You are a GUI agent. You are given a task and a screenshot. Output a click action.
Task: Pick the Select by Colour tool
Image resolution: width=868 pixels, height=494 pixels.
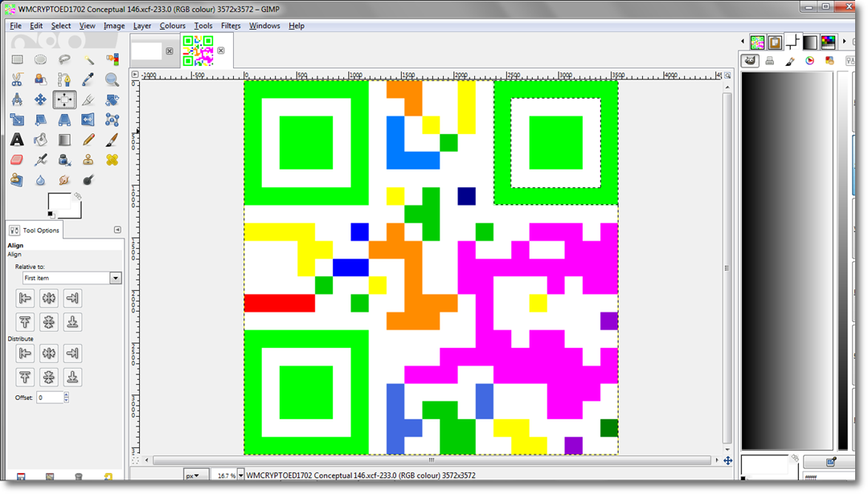click(112, 59)
